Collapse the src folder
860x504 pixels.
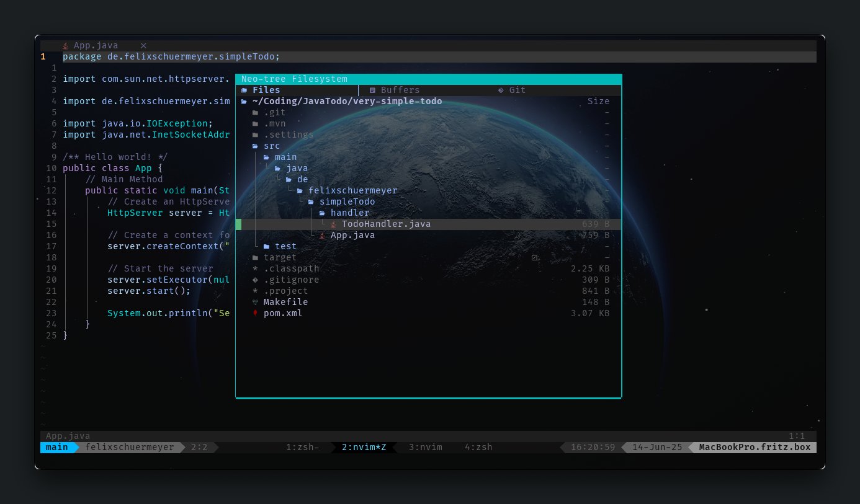[272, 146]
